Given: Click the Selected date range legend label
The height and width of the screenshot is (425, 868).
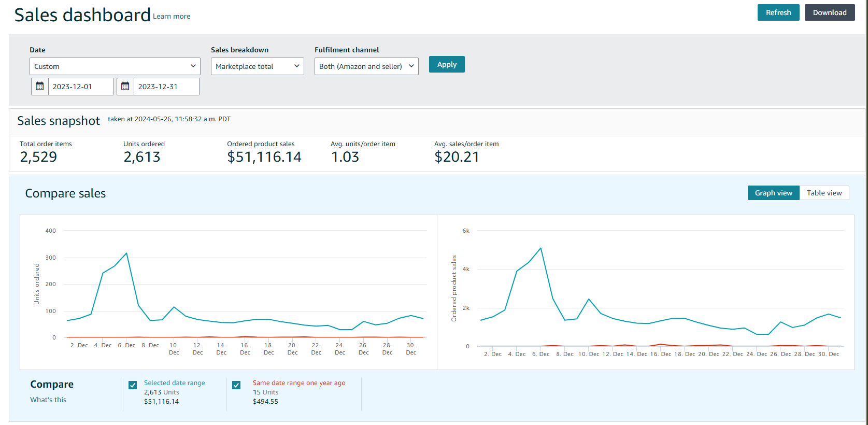Looking at the screenshot, I should click(174, 383).
